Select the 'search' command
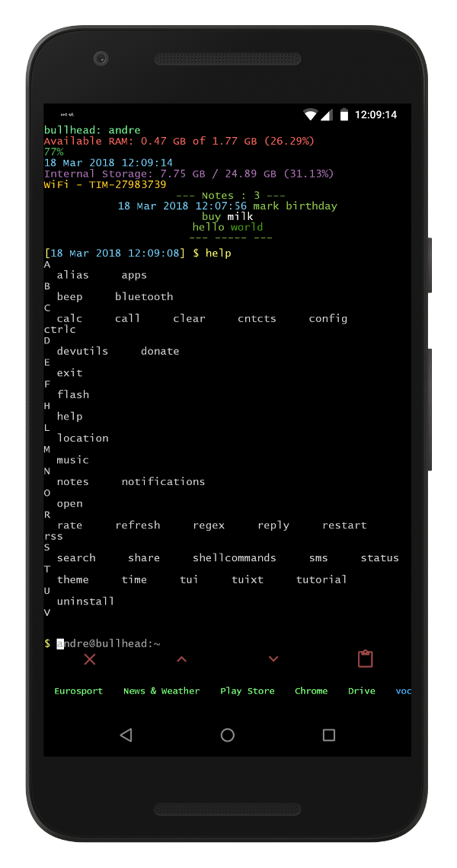 click(x=76, y=558)
